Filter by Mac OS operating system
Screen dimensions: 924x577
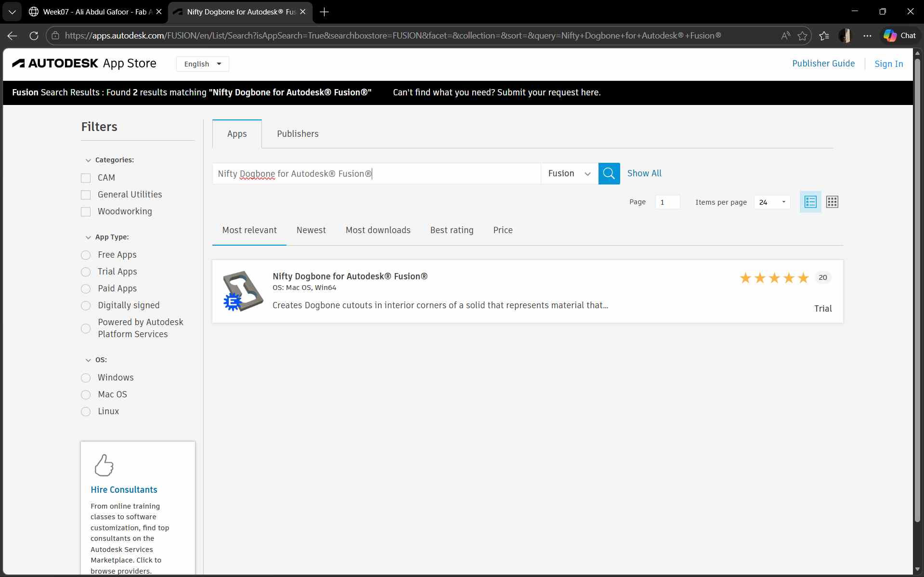coord(86,395)
